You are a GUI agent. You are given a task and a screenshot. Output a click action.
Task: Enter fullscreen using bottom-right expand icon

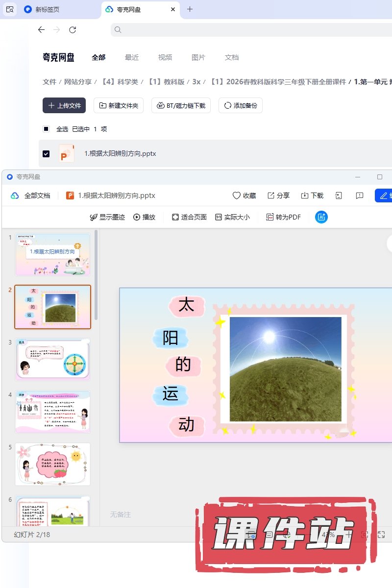click(381, 535)
